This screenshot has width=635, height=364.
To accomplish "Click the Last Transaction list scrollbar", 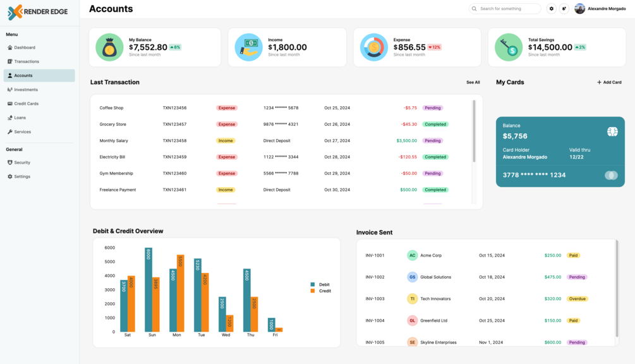I will pos(474,131).
